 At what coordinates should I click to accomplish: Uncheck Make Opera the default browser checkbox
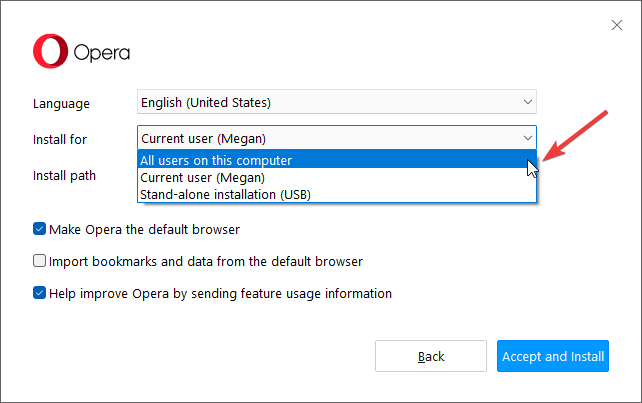[x=39, y=229]
